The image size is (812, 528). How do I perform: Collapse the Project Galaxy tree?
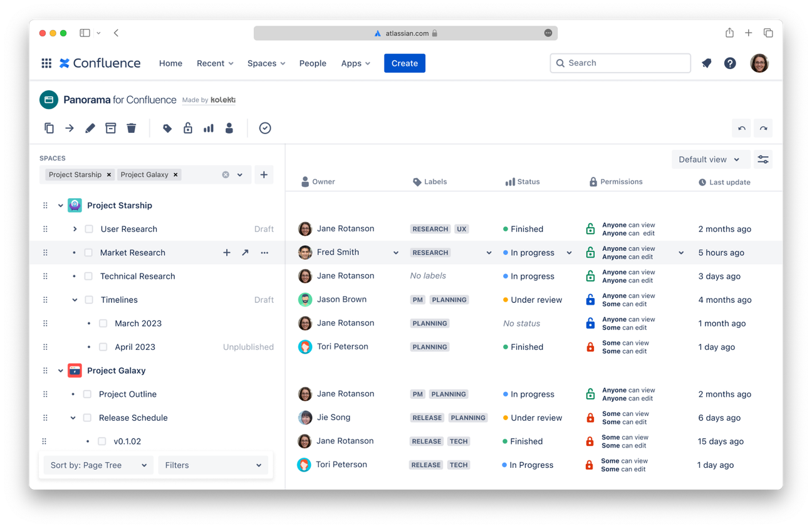(x=60, y=370)
